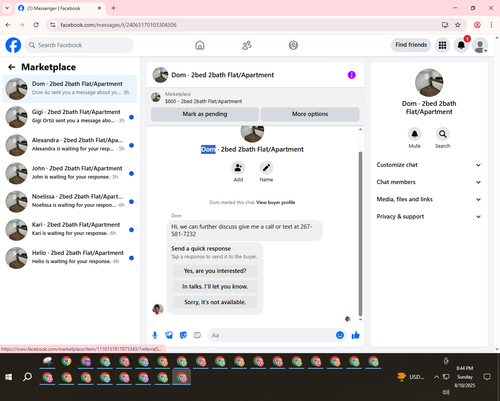Viewport: 500px width, 401px height.
Task: Open the Facebook menu grid icon
Action: coord(442,45)
